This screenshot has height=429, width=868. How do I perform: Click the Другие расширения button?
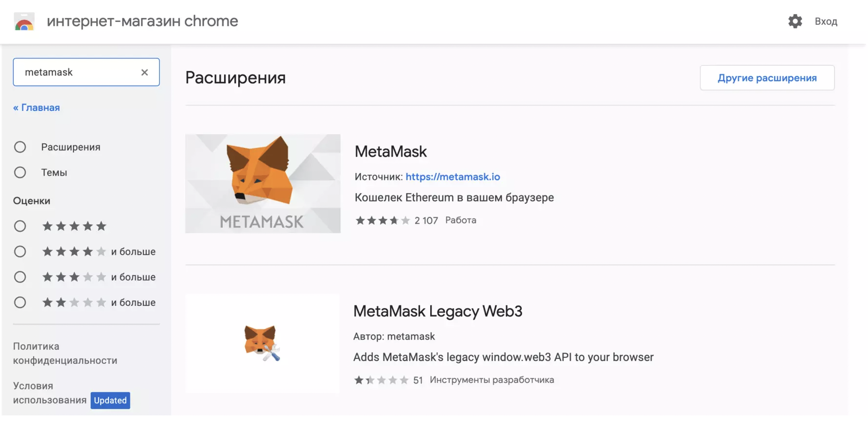point(767,78)
